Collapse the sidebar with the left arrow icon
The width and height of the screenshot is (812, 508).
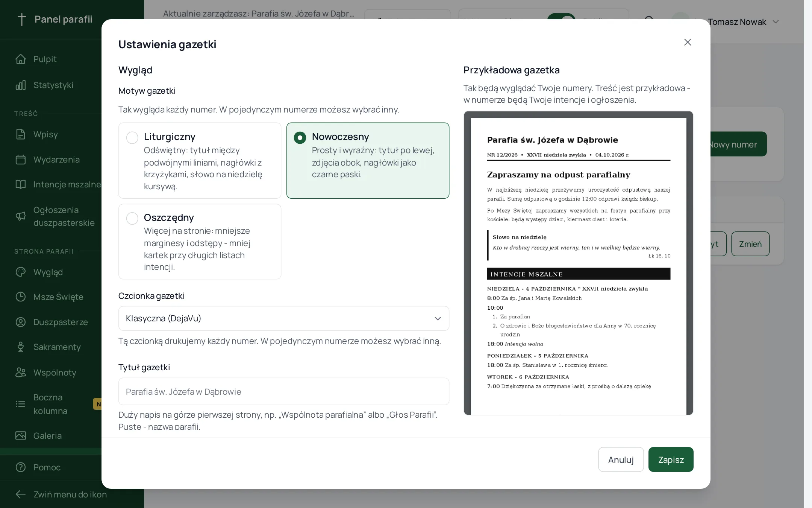point(21,494)
